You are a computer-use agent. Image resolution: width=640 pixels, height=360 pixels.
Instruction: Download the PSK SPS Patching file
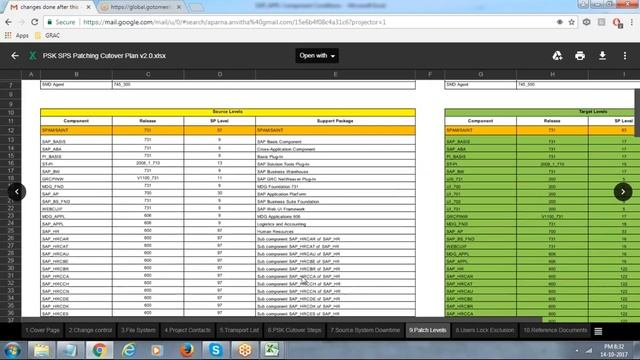pos(602,56)
